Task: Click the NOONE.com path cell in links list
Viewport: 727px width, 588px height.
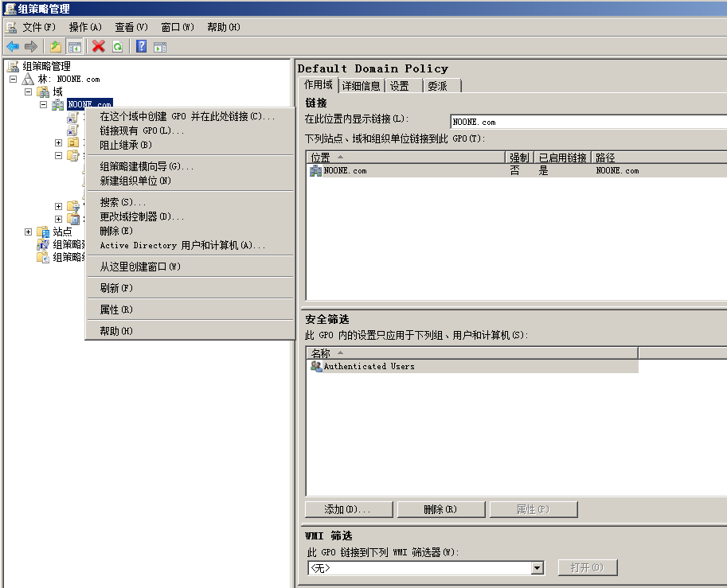Action: (x=617, y=171)
